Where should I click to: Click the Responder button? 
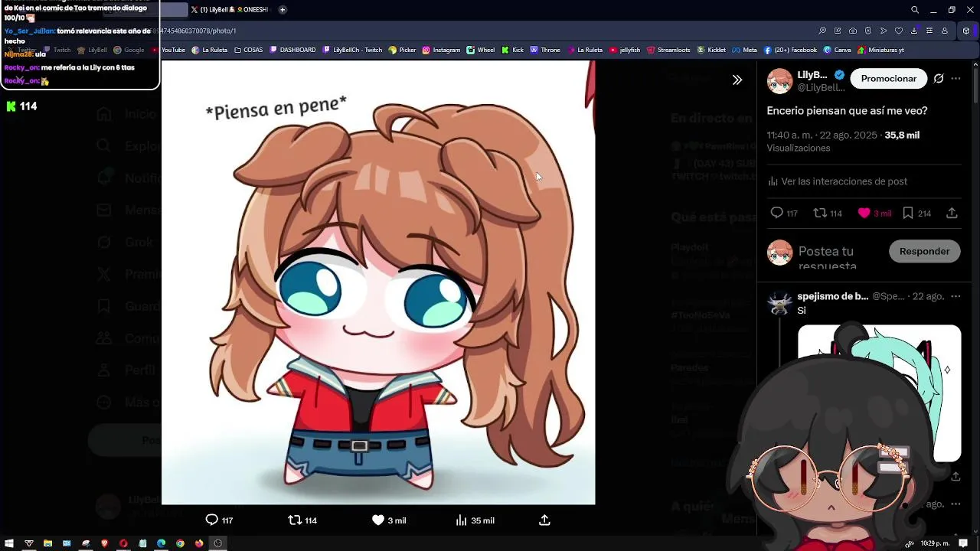coord(924,251)
